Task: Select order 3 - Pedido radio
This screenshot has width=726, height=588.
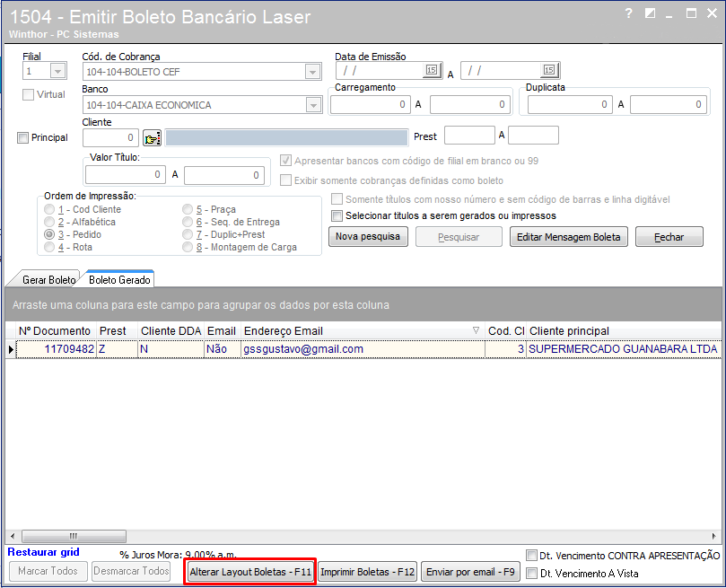Action: [x=49, y=234]
